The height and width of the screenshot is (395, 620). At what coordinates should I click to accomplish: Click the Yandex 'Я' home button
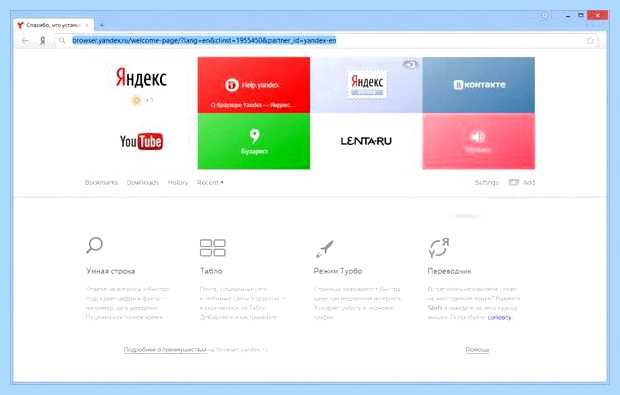tap(42, 40)
